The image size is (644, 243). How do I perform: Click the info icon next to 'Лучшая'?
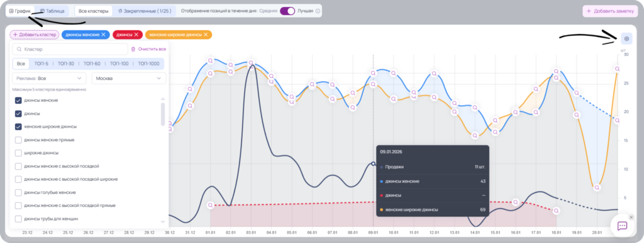click(x=318, y=11)
